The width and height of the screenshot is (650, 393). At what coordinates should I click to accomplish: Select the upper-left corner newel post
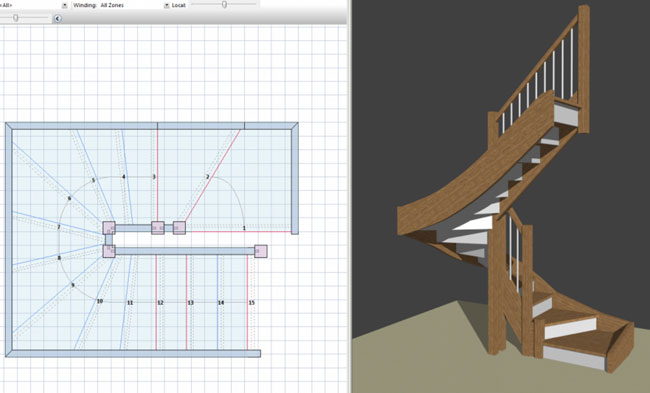point(109,228)
